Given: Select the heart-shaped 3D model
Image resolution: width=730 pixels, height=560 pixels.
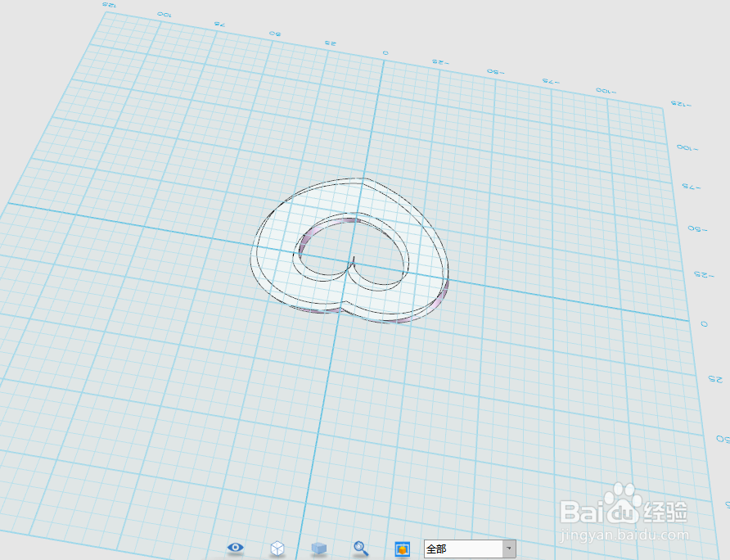Looking at the screenshot, I should point(349,251).
